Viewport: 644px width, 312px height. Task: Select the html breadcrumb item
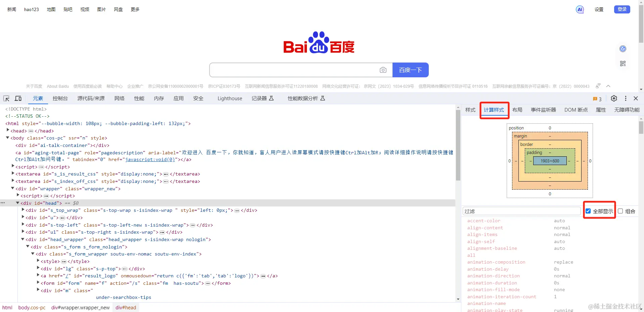coord(7,308)
